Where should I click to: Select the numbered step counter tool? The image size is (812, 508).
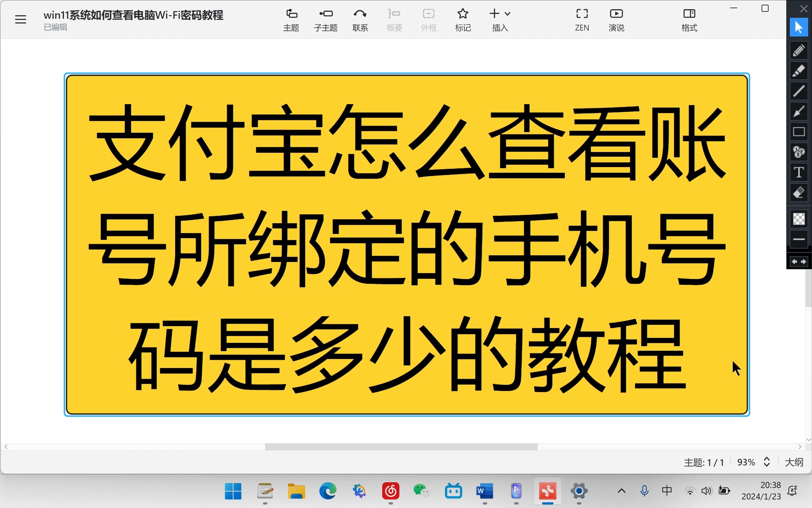[x=799, y=152]
